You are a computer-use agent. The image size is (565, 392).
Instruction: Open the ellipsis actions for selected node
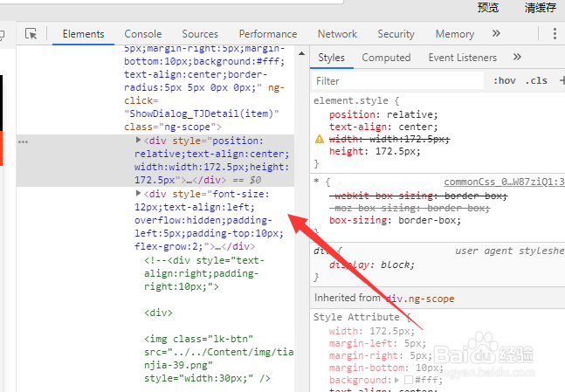tap(23, 141)
